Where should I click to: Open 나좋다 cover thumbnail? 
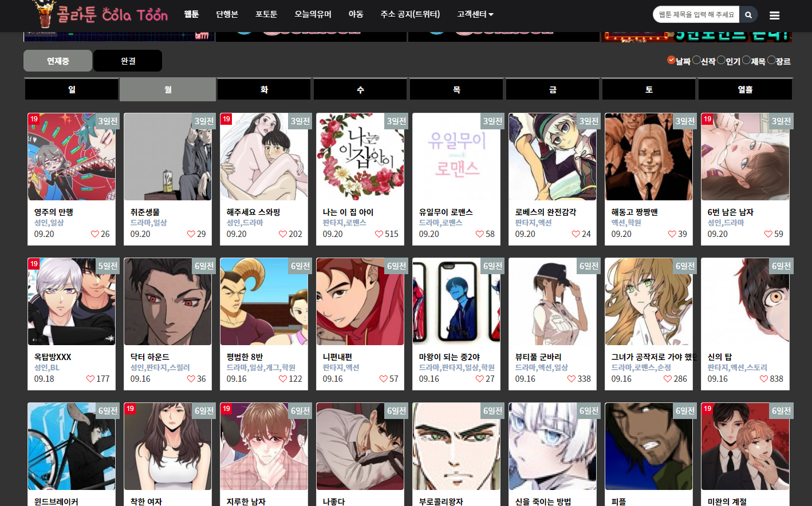click(x=360, y=446)
